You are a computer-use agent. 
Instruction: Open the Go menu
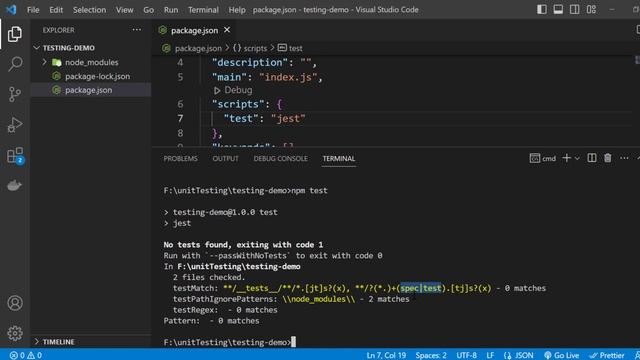tap(149, 10)
